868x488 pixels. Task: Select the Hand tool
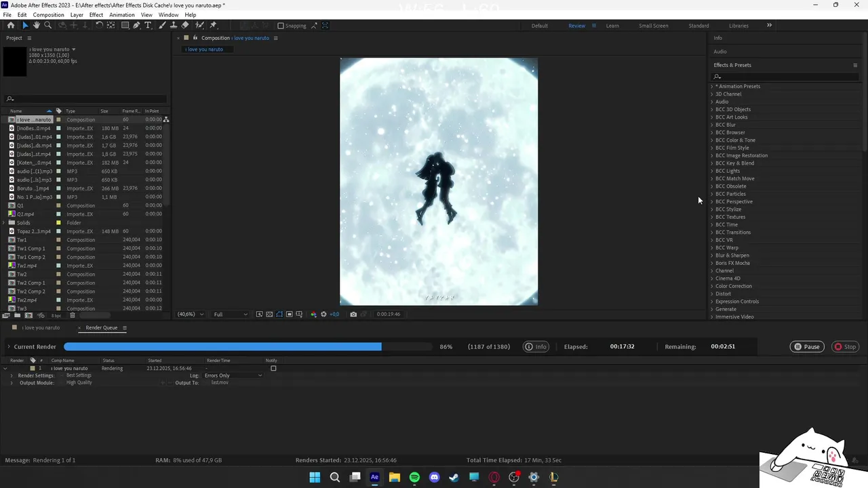37,25
